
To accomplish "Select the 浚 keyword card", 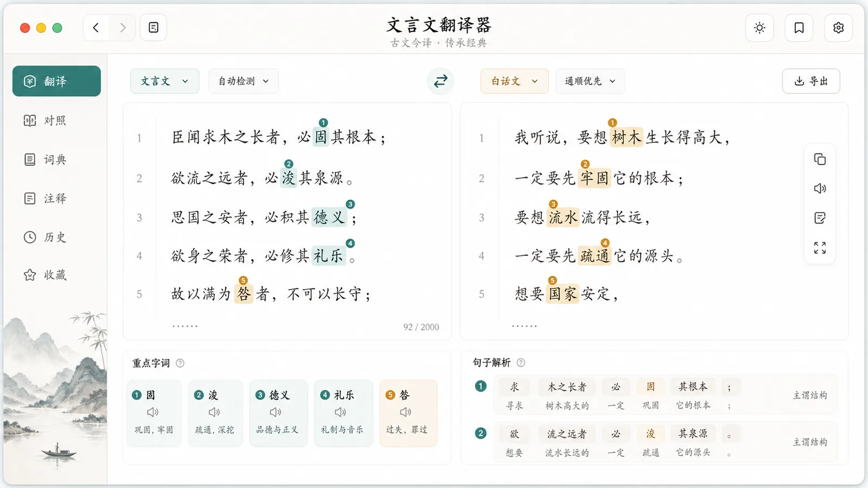I will pyautogui.click(x=215, y=413).
